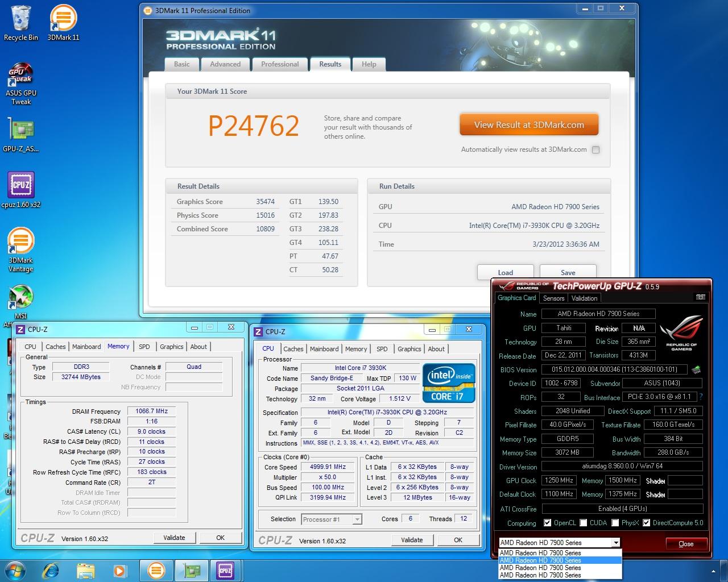Click Validate in the right CPU-Z CPU window
Screen dimensions: 728x582
412,540
